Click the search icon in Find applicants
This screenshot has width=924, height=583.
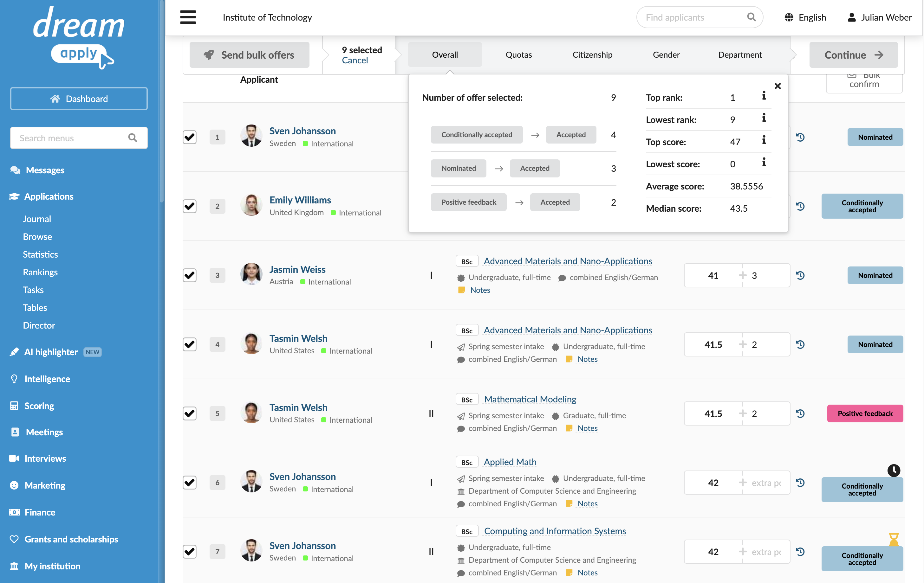click(751, 17)
